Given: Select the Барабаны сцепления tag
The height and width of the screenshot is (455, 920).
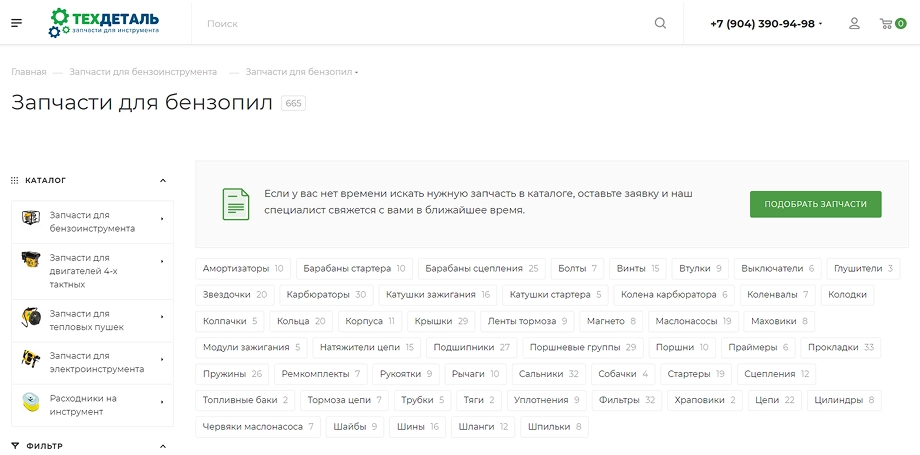Looking at the screenshot, I should (x=482, y=268).
